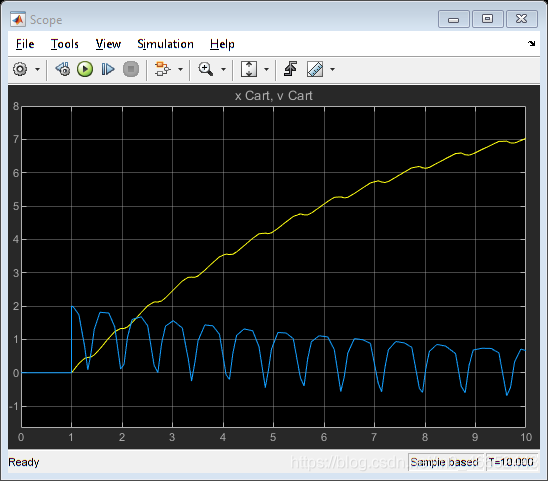Expand the Zoom tool options arrow
Image resolution: width=548 pixels, height=481 pixels.
[223, 69]
